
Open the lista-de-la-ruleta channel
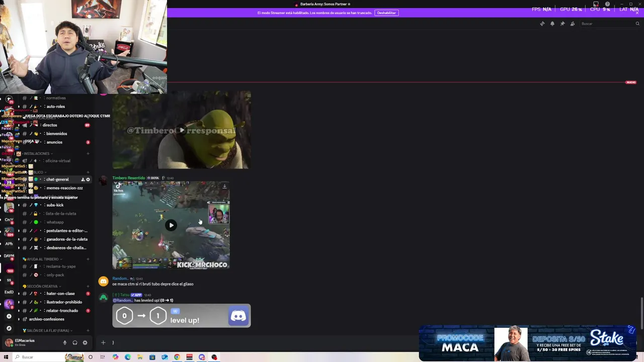(x=55, y=214)
